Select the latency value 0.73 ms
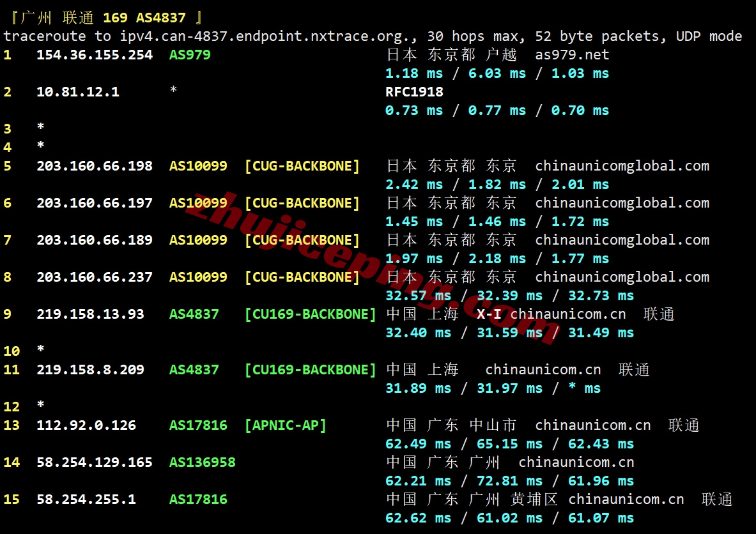This screenshot has height=534, width=756. tap(413, 111)
